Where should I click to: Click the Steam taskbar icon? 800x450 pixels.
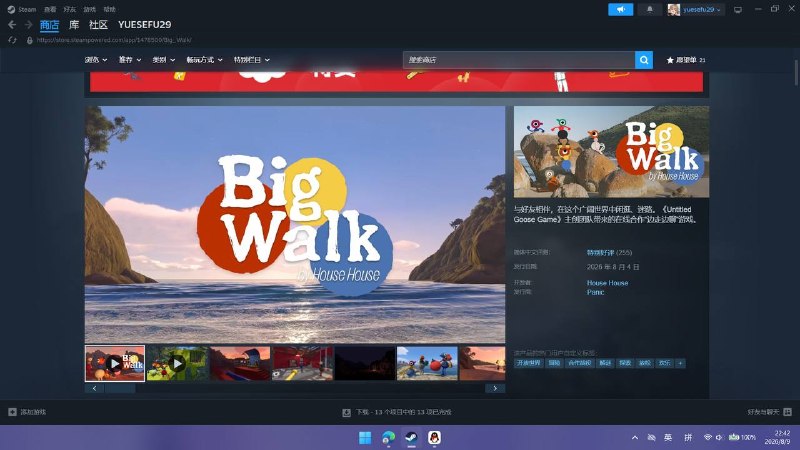click(x=411, y=438)
